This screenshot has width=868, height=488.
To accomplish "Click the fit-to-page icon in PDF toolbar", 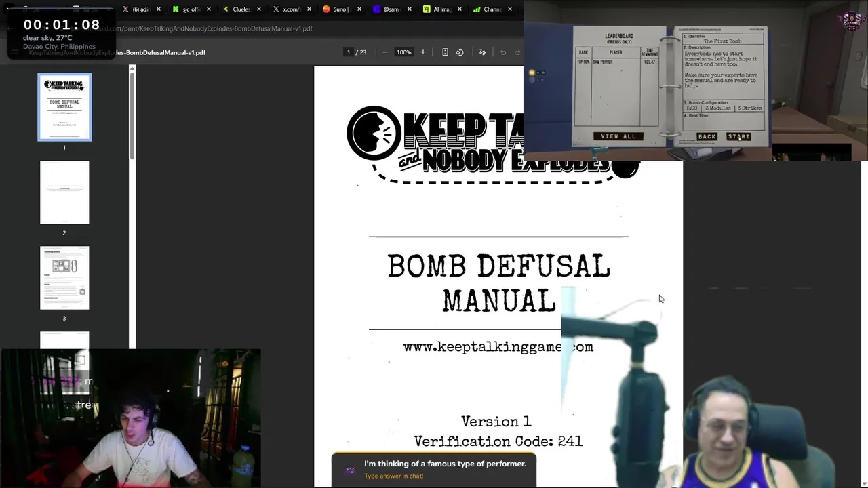I will [x=445, y=52].
